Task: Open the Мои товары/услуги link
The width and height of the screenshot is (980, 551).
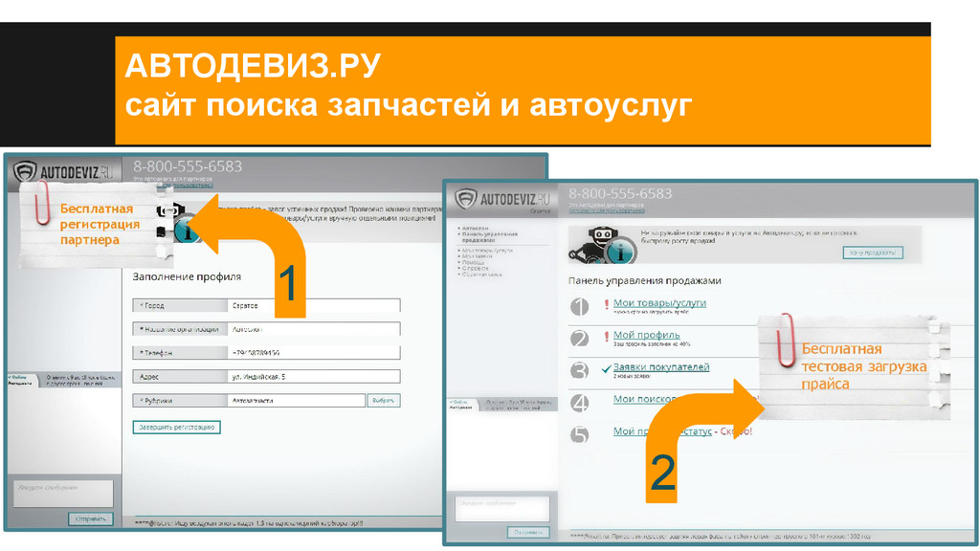Action: pyautogui.click(x=659, y=303)
